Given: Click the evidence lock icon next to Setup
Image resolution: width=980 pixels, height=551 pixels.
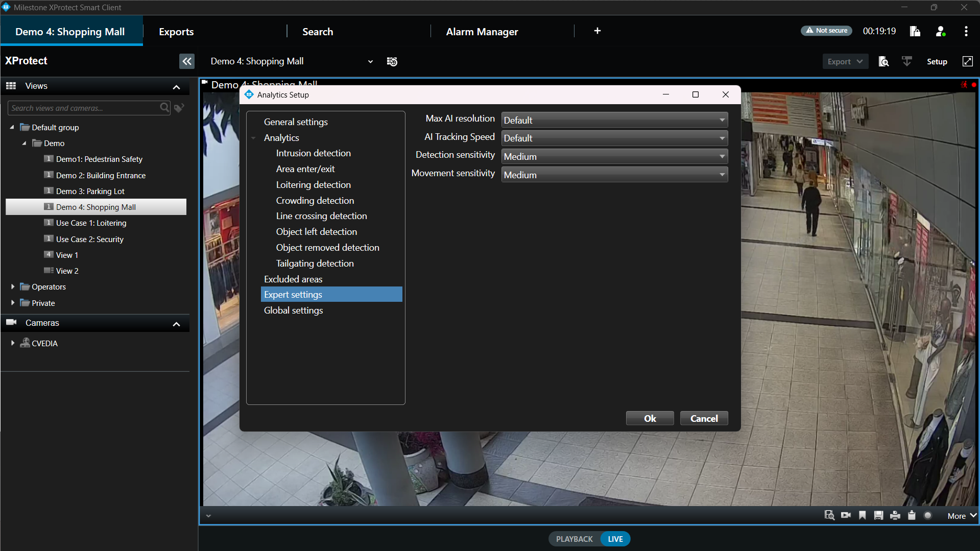Looking at the screenshot, I should [906, 61].
